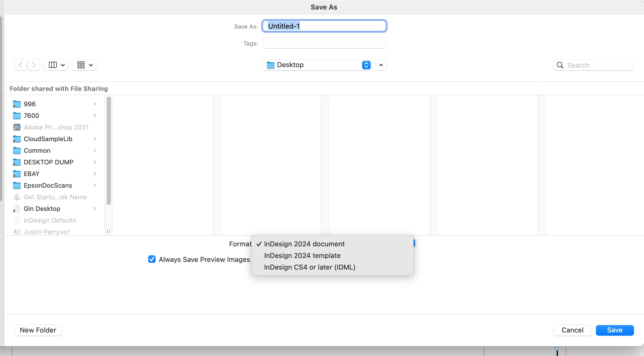The image size is (644, 356).
Task: Click the blue Save button
Action: tap(614, 330)
